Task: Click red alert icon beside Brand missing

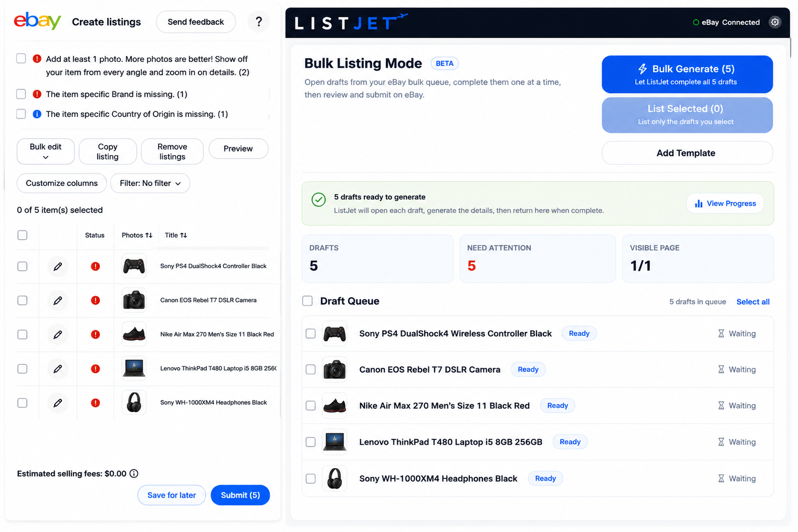Action: pos(37,94)
